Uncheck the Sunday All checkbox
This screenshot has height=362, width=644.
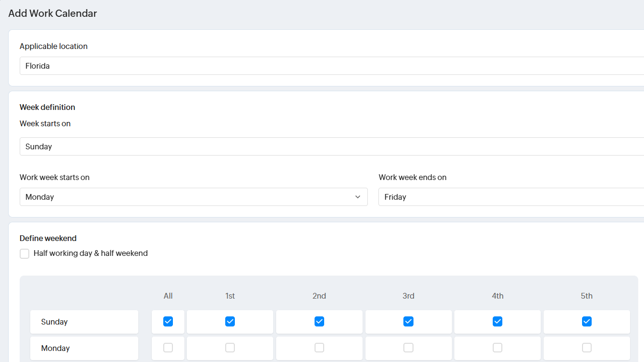point(168,322)
